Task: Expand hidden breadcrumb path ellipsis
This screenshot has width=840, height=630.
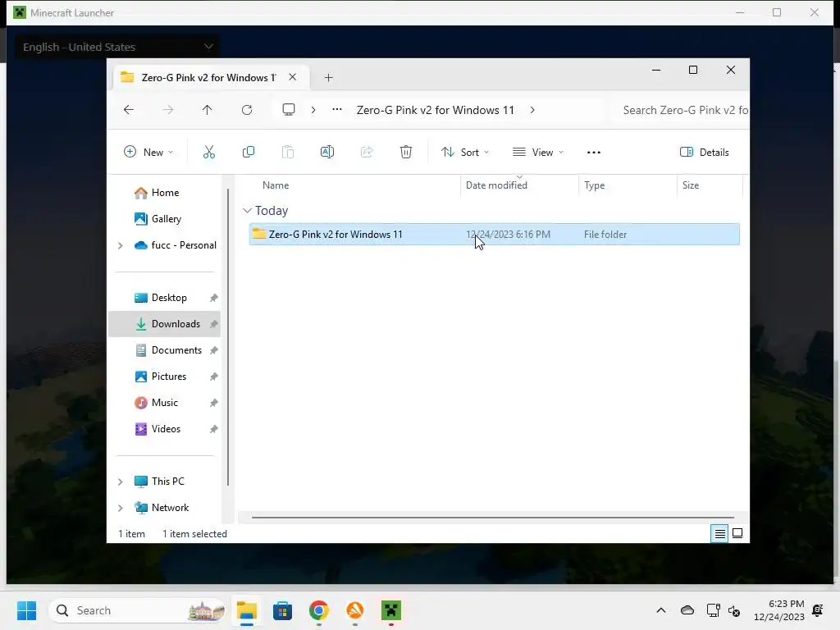Action: click(337, 110)
